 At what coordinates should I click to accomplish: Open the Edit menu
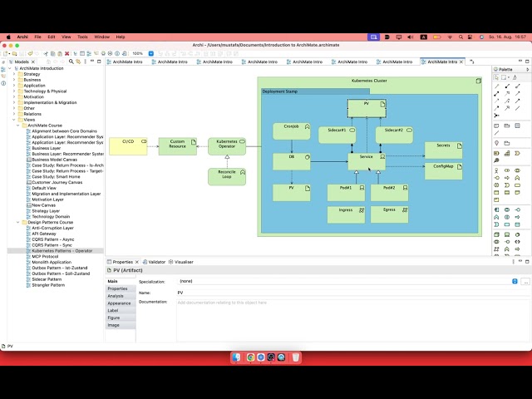[x=52, y=37]
